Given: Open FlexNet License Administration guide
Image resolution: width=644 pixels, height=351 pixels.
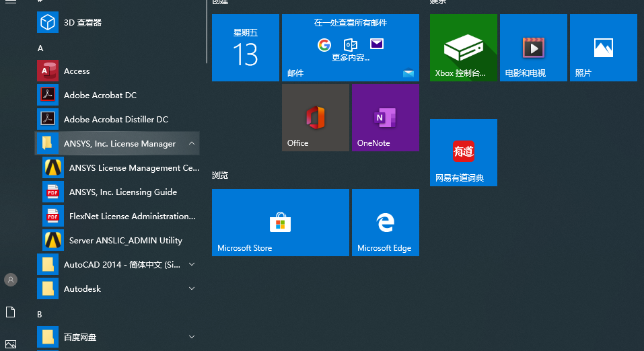Looking at the screenshot, I should pyautogui.click(x=132, y=217).
